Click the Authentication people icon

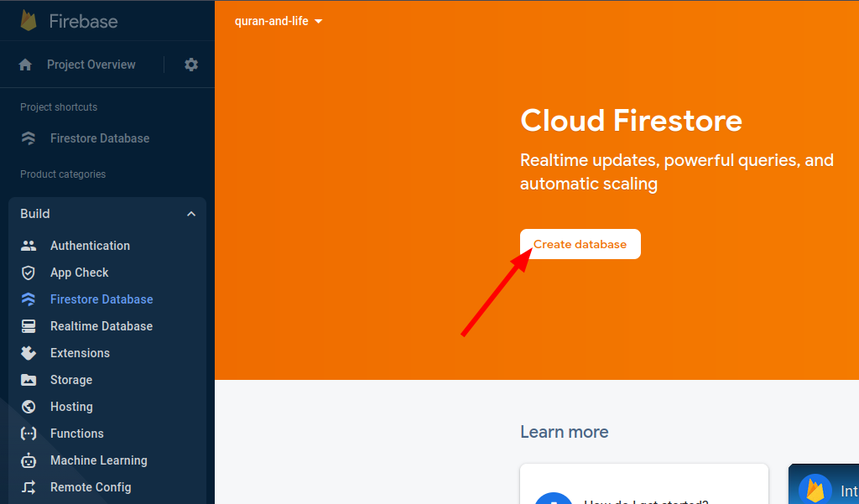click(28, 246)
